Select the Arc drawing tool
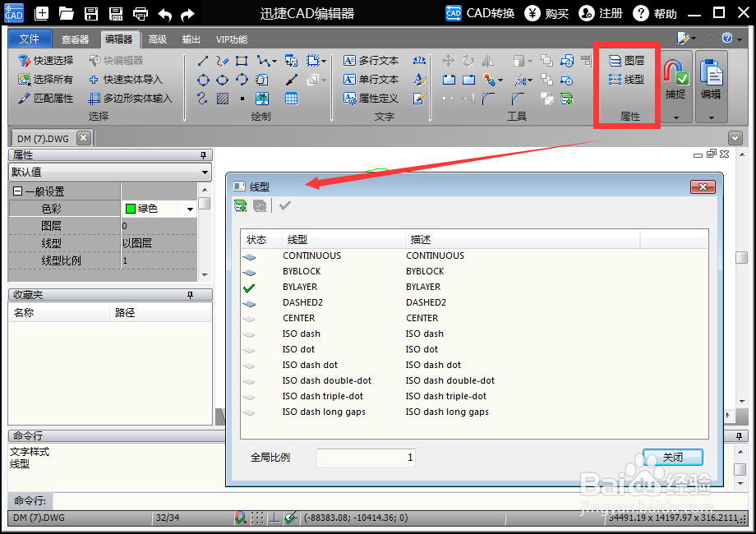This screenshot has width=756, height=534. (242, 80)
